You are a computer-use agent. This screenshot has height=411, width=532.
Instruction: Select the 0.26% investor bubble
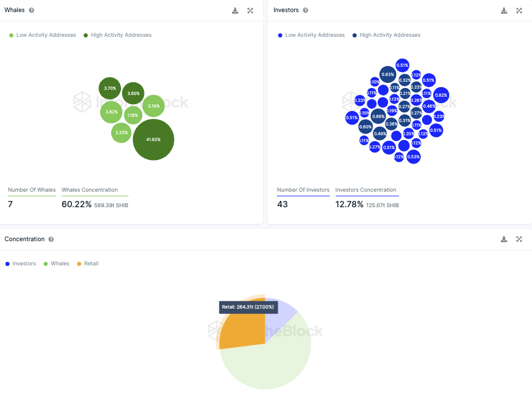416,100
